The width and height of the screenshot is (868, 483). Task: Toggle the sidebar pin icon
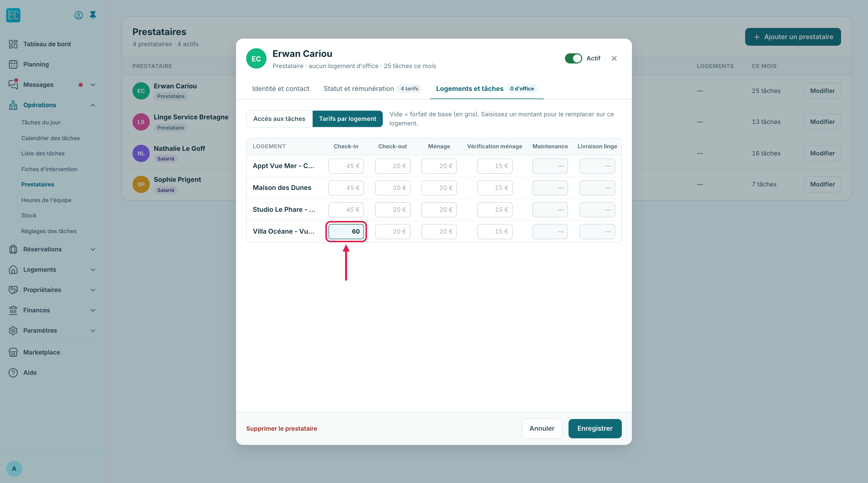coord(93,15)
